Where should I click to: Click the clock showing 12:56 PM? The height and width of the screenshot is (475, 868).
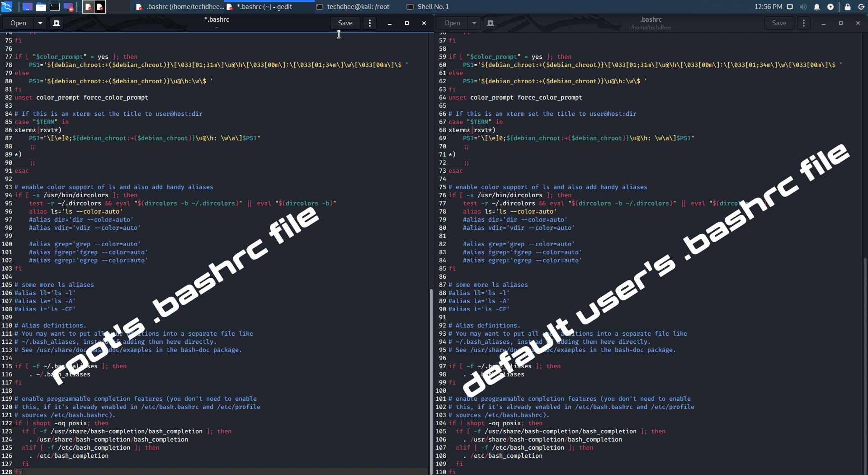pos(769,6)
